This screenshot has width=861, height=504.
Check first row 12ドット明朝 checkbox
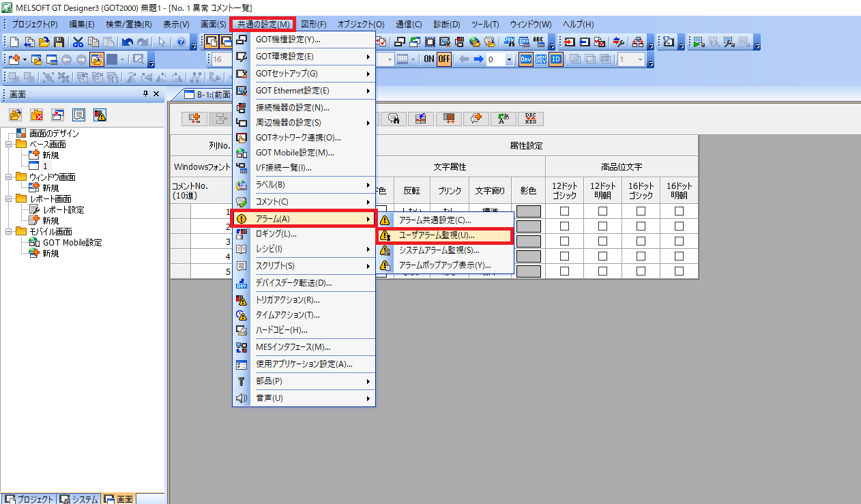(602, 211)
